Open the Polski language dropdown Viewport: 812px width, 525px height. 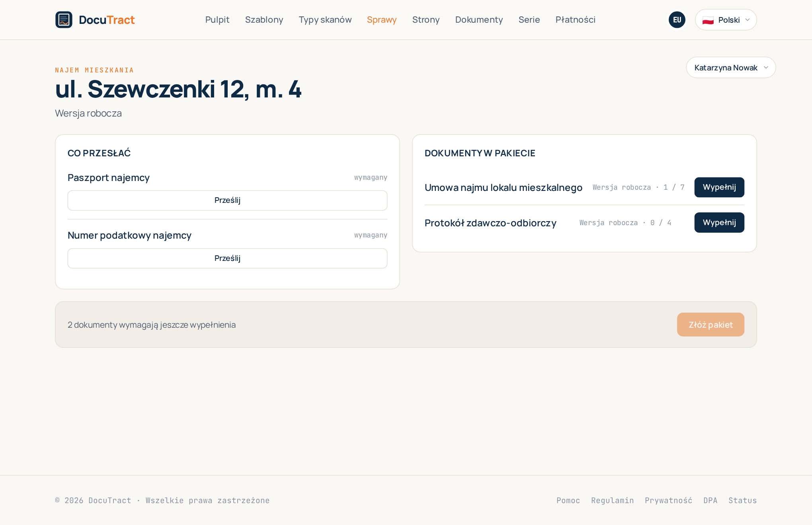[726, 20]
